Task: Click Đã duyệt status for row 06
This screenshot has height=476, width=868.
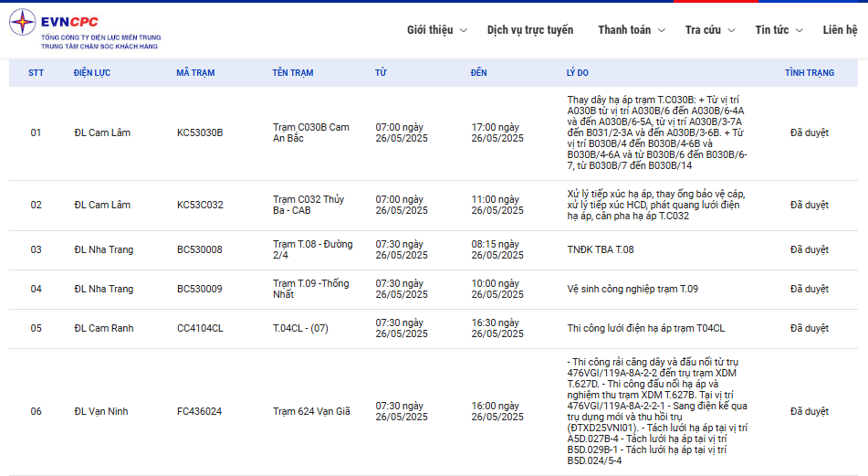Action: pyautogui.click(x=810, y=411)
